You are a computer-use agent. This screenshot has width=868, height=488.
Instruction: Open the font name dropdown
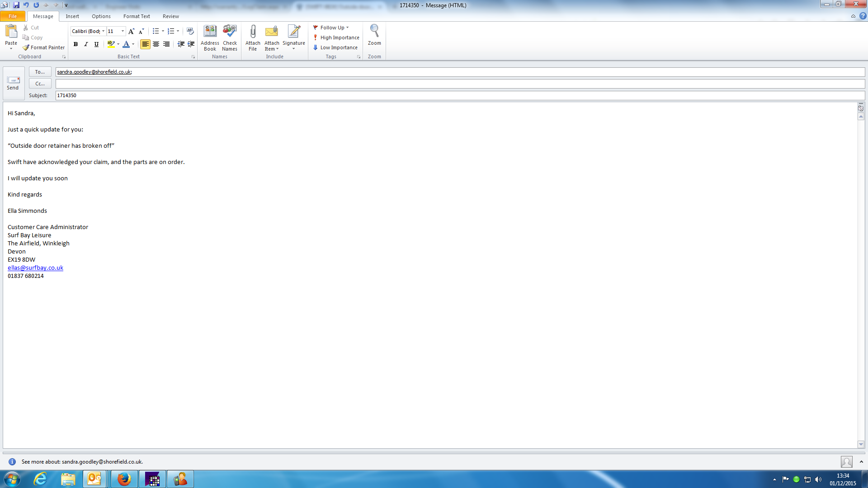coord(103,31)
